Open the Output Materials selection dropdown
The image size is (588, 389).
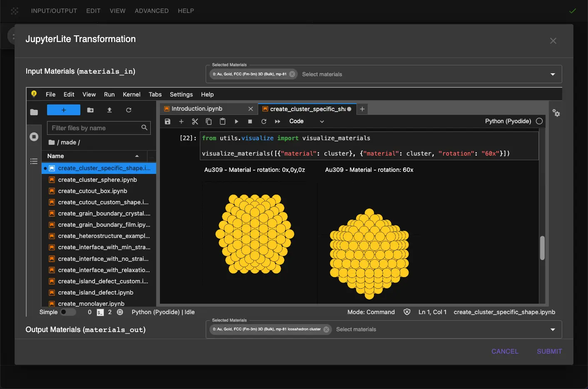click(553, 329)
